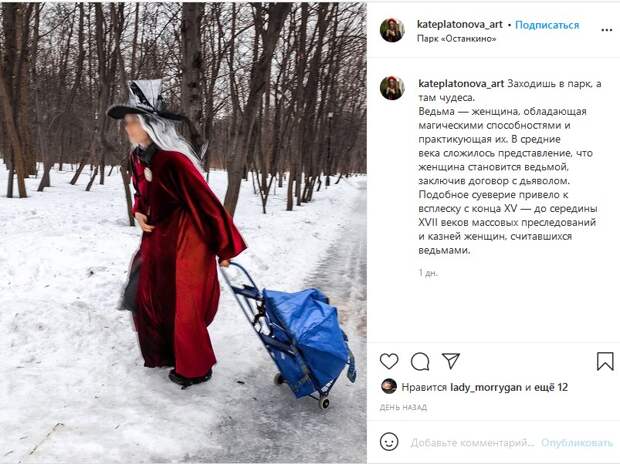
Task: Click the Добавьте комментарий input field
Action: 472,443
